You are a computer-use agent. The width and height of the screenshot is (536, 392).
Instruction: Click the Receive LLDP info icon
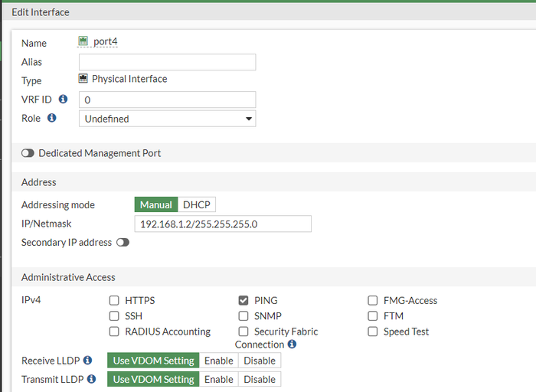click(x=88, y=360)
